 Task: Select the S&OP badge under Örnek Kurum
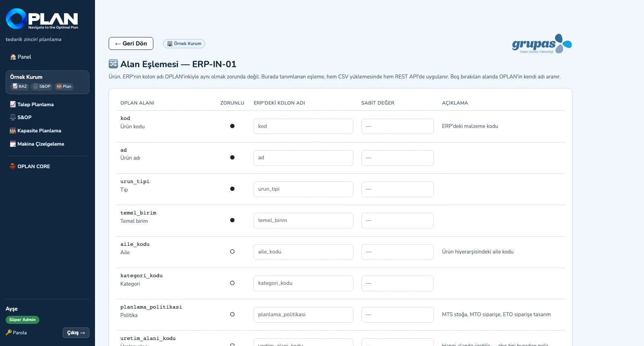coord(42,86)
